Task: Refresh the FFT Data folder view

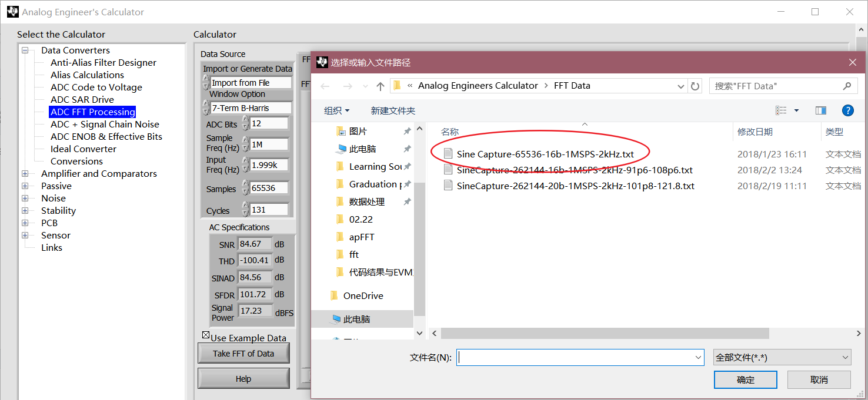Action: click(x=695, y=86)
